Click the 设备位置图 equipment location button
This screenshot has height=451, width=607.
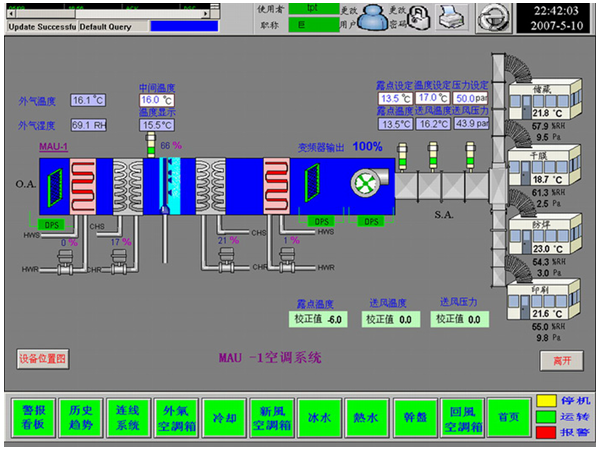pyautogui.click(x=42, y=358)
